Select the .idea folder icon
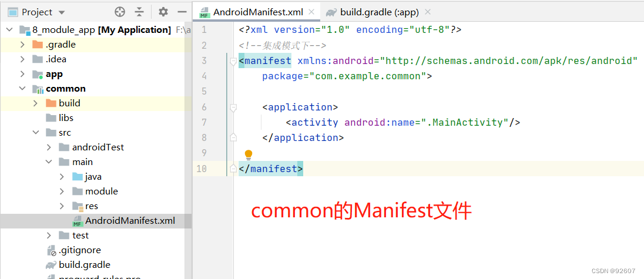This screenshot has height=279, width=644. pyautogui.click(x=38, y=59)
